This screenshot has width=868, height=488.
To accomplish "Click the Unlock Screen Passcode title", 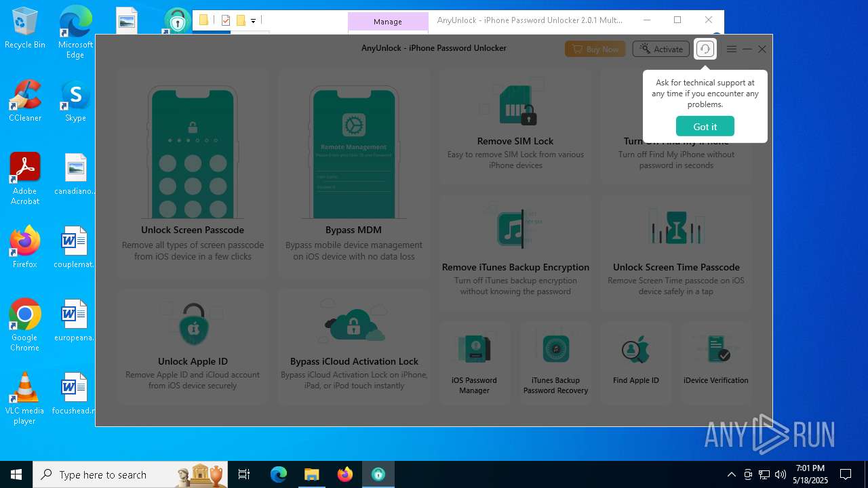I will click(193, 230).
